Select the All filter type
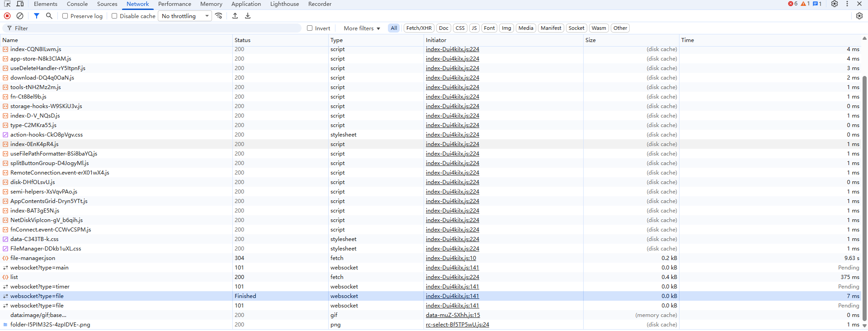Viewport: 868px width, 331px height. [x=394, y=28]
